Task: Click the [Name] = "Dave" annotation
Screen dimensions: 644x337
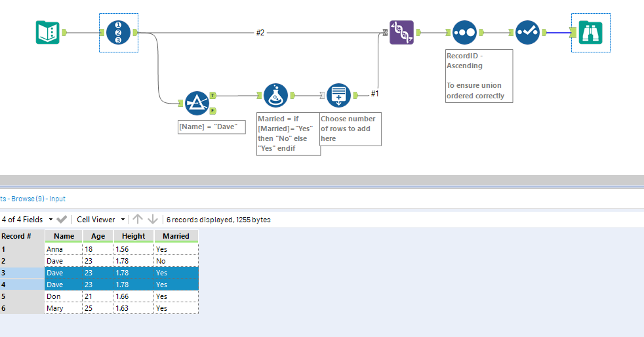Action: (212, 127)
